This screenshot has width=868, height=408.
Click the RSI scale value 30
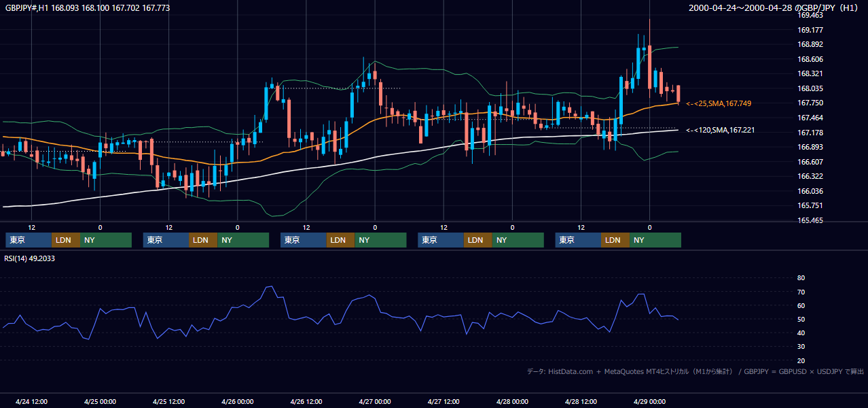[801, 347]
